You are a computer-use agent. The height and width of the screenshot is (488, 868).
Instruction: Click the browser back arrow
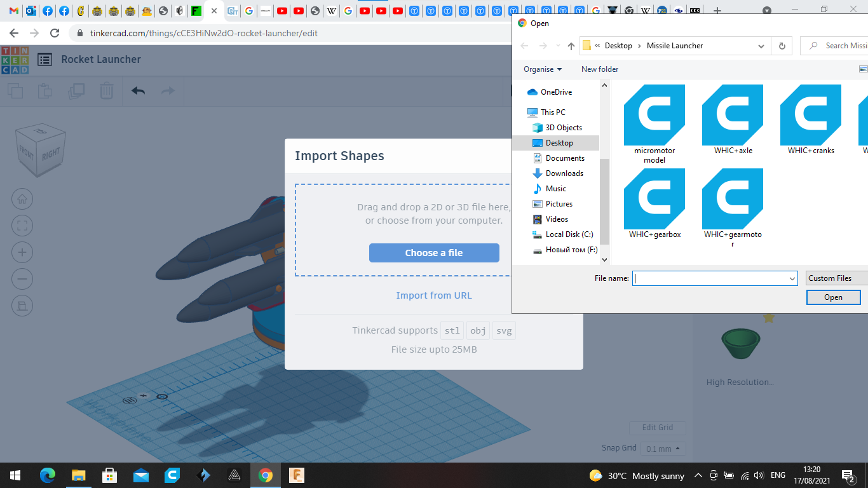[x=14, y=33]
